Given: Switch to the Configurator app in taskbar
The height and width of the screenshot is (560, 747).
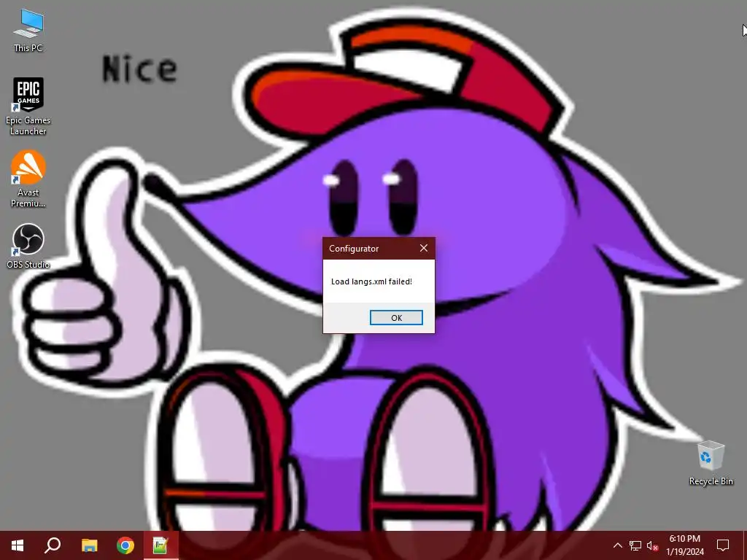Looking at the screenshot, I should click(x=161, y=545).
